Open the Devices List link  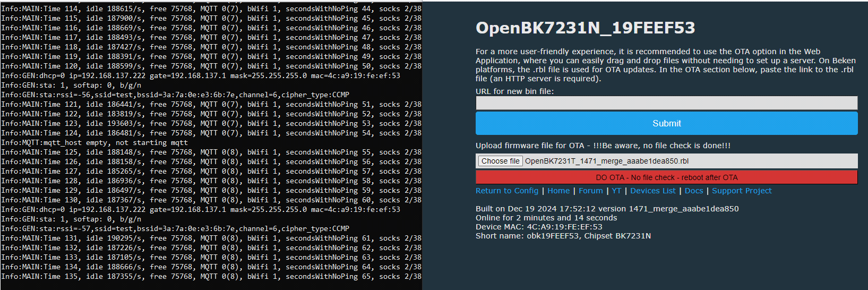[x=653, y=191]
